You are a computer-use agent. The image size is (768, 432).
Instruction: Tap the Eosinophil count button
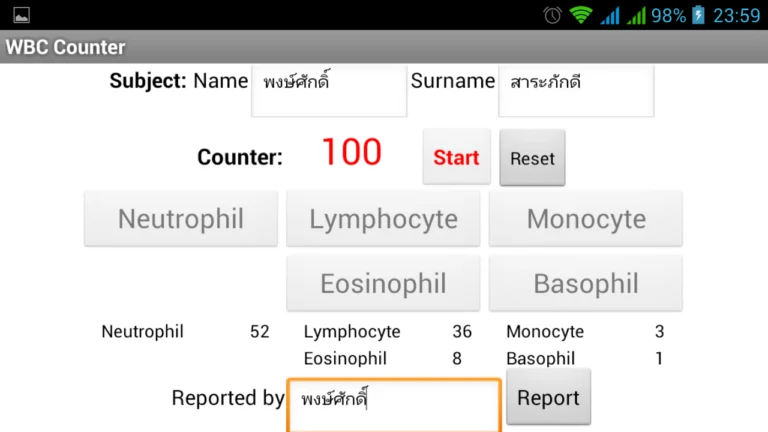(383, 283)
